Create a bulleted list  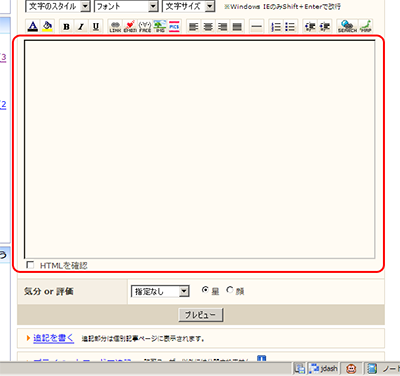tap(290, 26)
